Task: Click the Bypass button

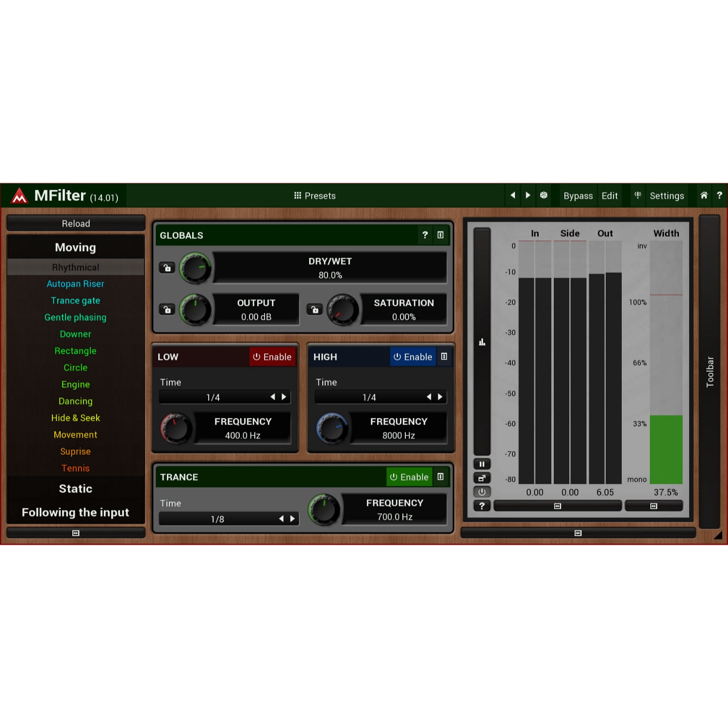Action: click(x=578, y=196)
